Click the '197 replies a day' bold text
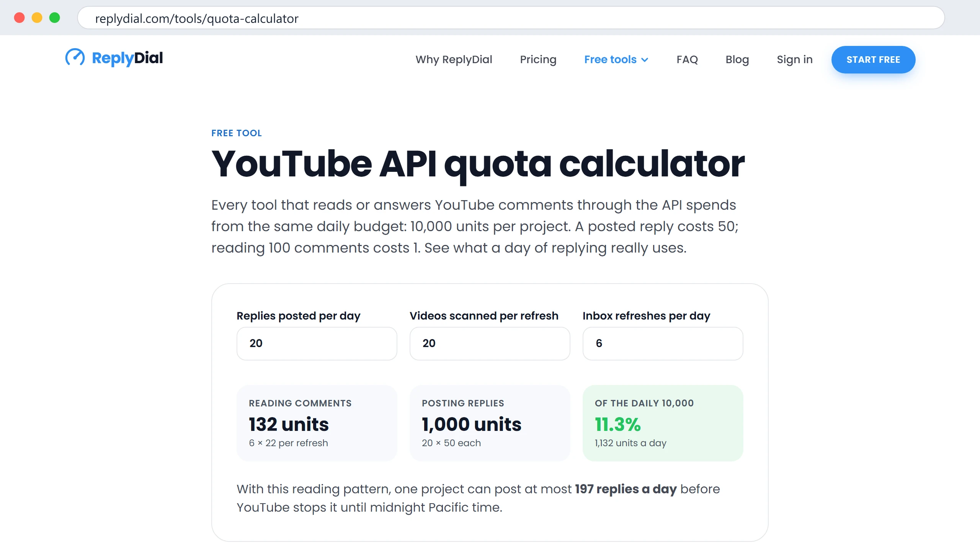Screen dimensions: 980x548 [x=626, y=489]
